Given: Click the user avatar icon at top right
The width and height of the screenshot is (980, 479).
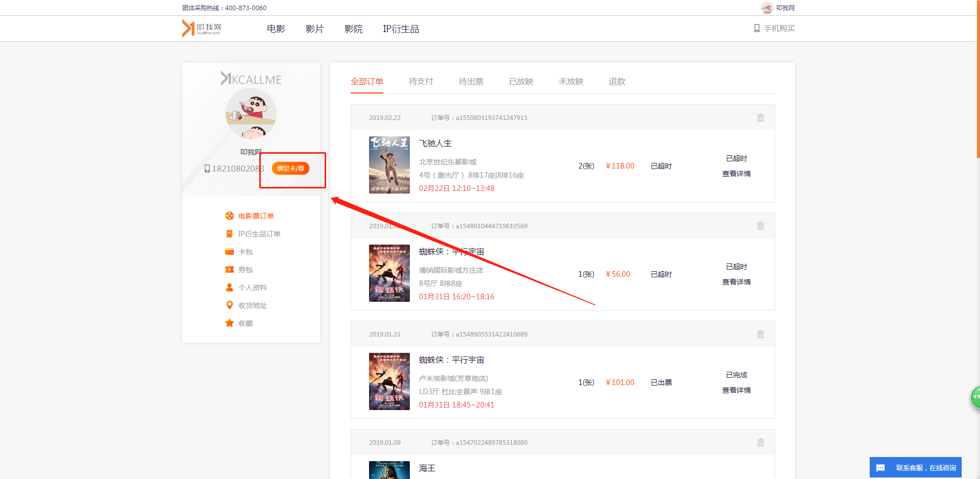Looking at the screenshot, I should [x=767, y=8].
